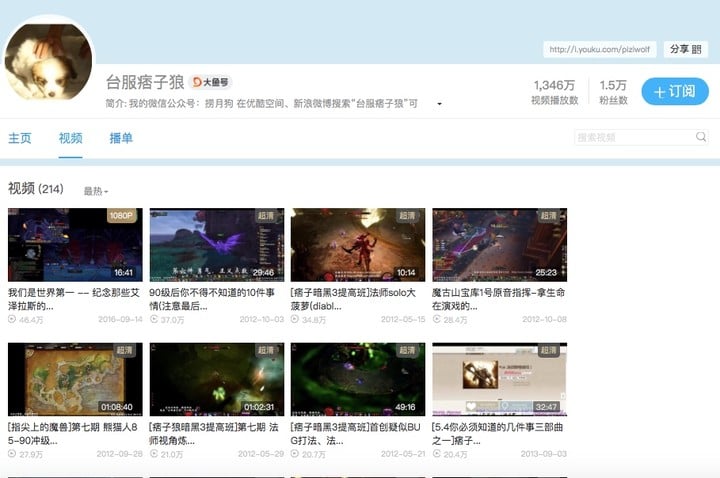Image resolution: width=720 pixels, height=478 pixels.
Task: Click the search magnifier icon
Action: pos(701,137)
